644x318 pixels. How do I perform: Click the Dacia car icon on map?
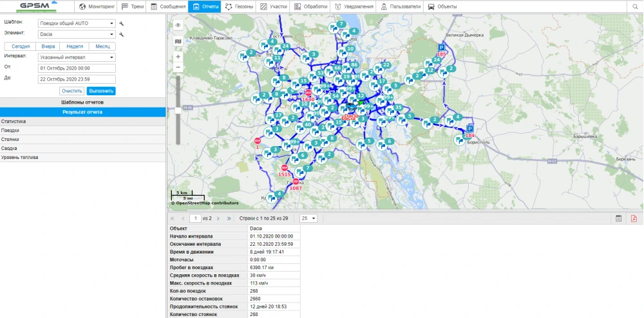coord(352,107)
